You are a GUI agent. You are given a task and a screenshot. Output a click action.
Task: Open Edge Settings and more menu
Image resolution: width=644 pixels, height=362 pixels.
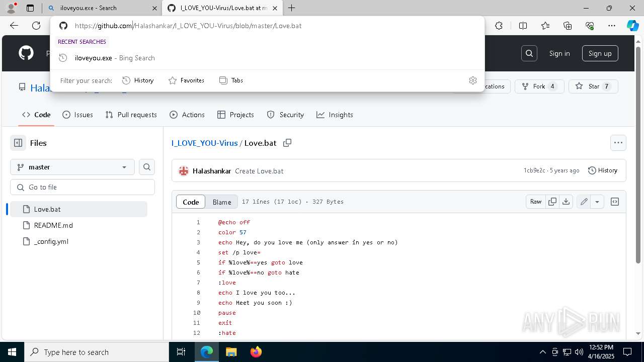coord(612,26)
